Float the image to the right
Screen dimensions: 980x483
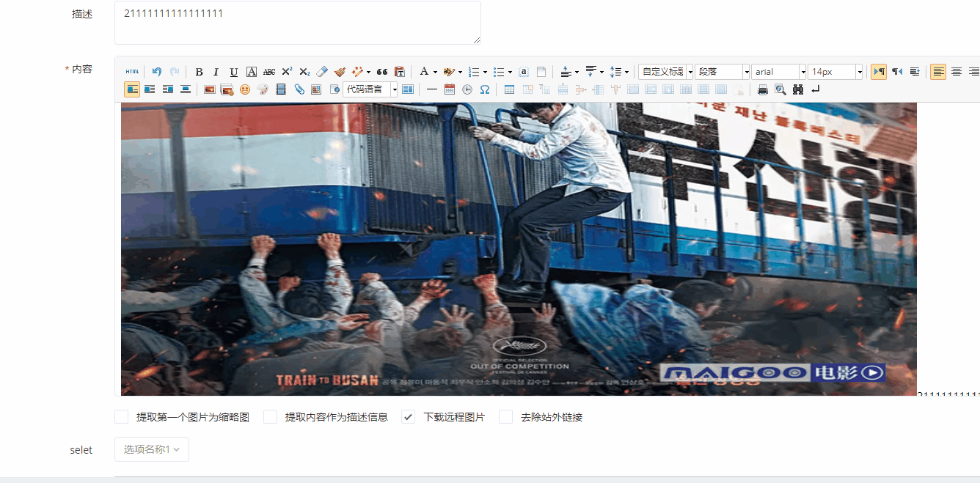tap(167, 89)
